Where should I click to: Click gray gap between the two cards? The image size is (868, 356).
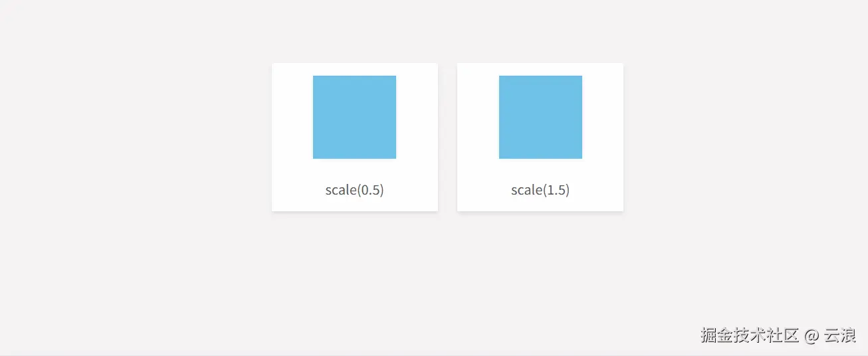click(447, 137)
